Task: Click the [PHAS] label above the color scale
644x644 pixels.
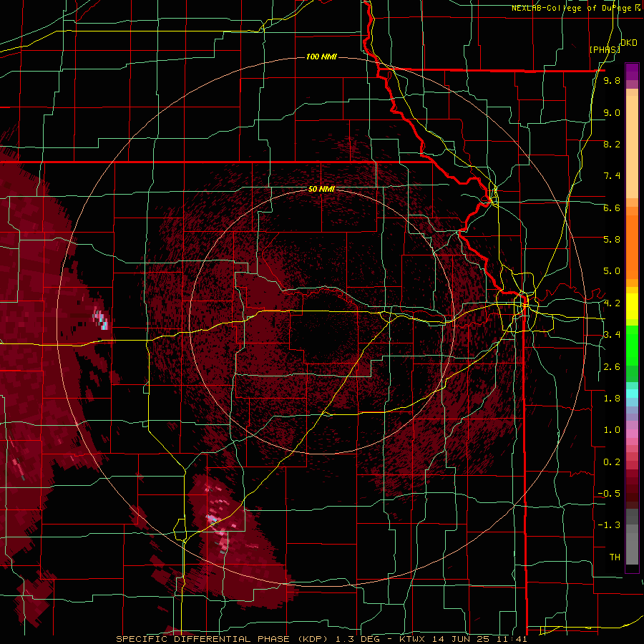Action: (x=605, y=49)
